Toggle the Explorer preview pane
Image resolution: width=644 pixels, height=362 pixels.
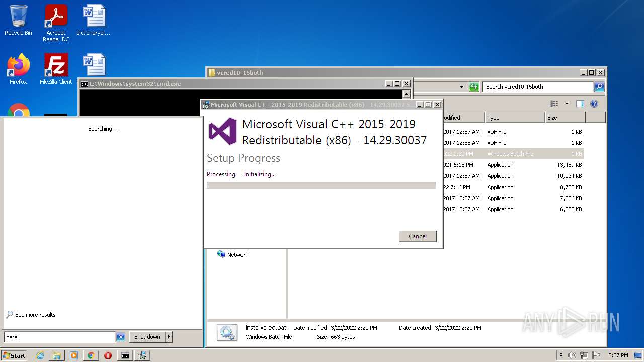click(x=580, y=104)
